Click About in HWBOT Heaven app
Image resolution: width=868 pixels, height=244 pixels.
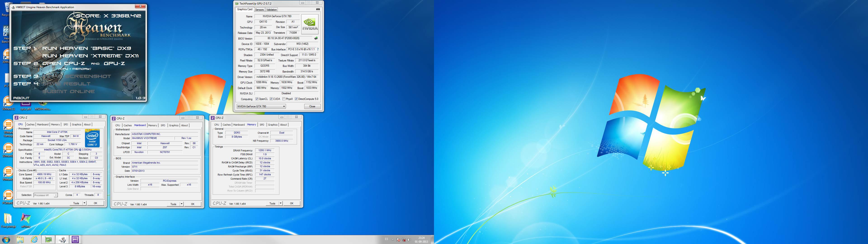[21, 98]
